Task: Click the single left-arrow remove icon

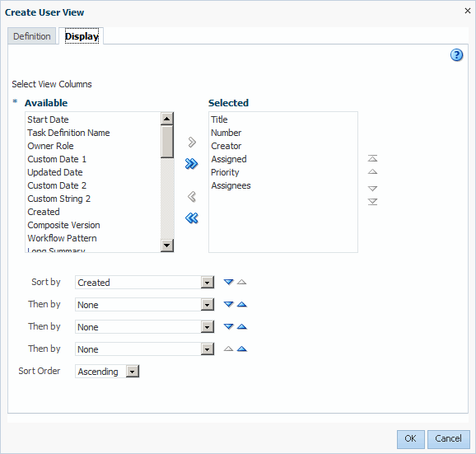Action: click(x=192, y=197)
